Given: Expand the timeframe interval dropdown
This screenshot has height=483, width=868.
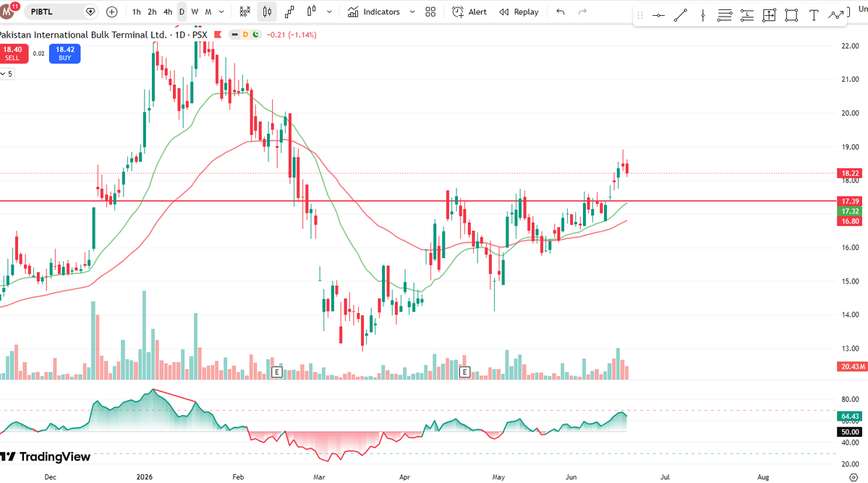Looking at the screenshot, I should (x=222, y=12).
